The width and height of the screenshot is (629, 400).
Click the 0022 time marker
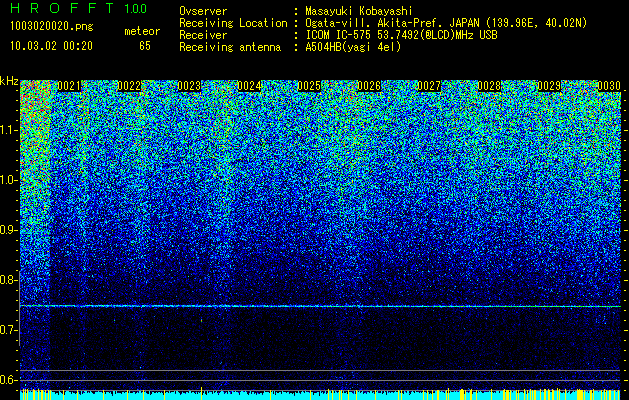pyautogui.click(x=129, y=86)
